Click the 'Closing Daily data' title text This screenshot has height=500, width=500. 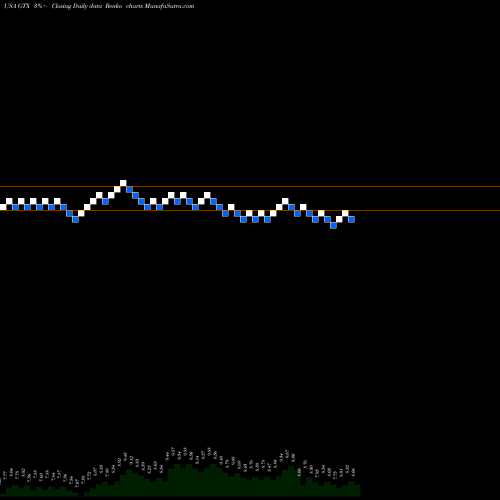tap(76, 6)
